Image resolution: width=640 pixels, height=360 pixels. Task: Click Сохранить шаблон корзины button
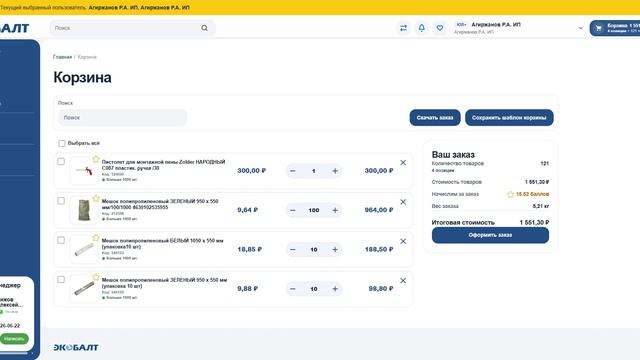[x=509, y=118]
